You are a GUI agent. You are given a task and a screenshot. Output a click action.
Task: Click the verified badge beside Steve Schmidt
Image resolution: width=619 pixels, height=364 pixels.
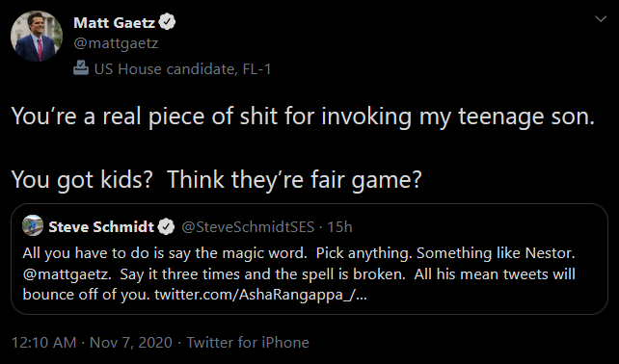[x=166, y=226]
